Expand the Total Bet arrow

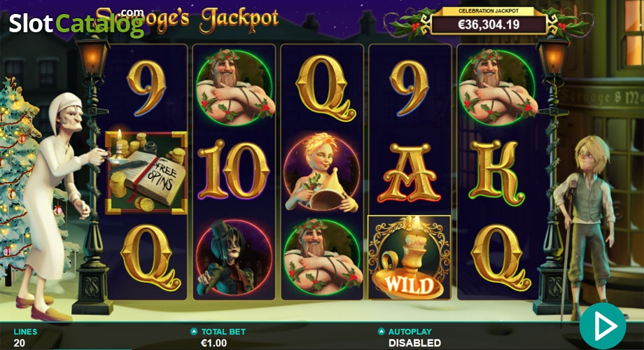[x=194, y=332]
